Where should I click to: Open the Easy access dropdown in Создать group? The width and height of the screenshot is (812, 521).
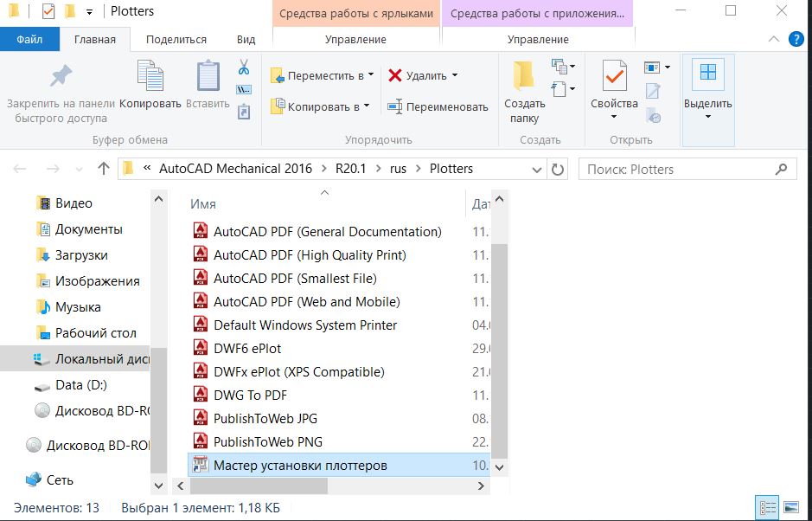564,89
